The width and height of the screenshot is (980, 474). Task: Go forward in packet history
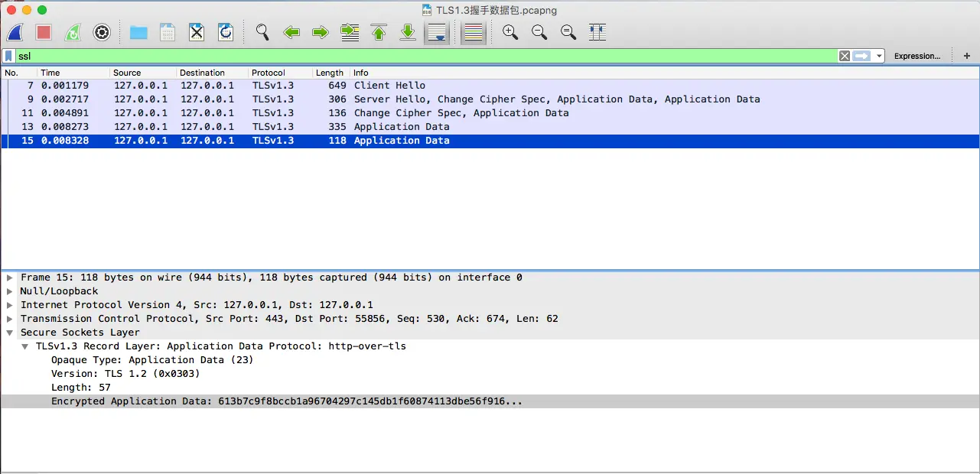[x=321, y=32]
